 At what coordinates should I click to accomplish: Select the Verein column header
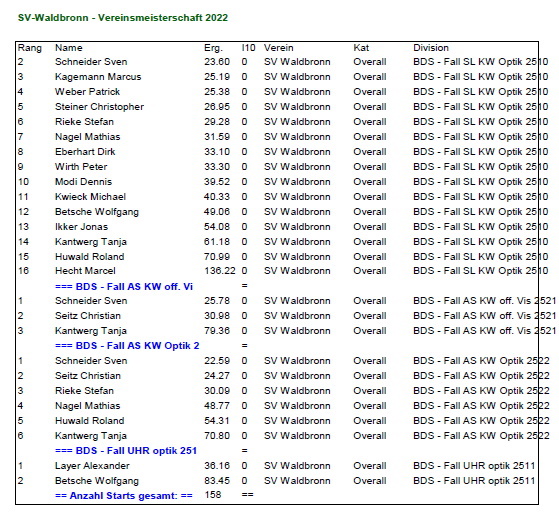coord(278,48)
